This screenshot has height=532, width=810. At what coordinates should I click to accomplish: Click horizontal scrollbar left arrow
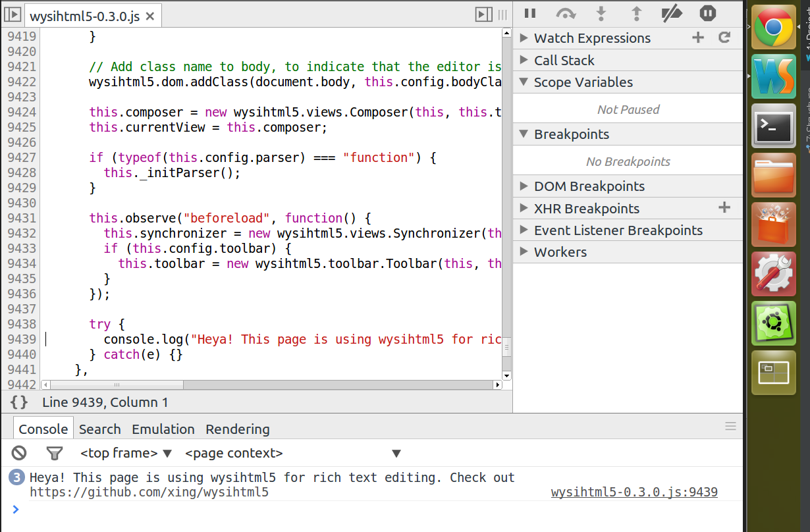click(45, 385)
